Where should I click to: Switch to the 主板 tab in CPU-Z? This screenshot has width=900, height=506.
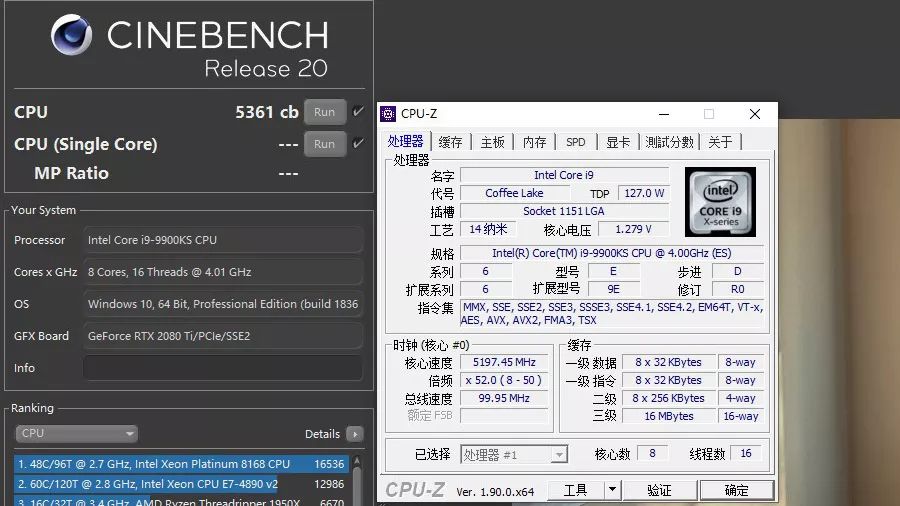492,142
